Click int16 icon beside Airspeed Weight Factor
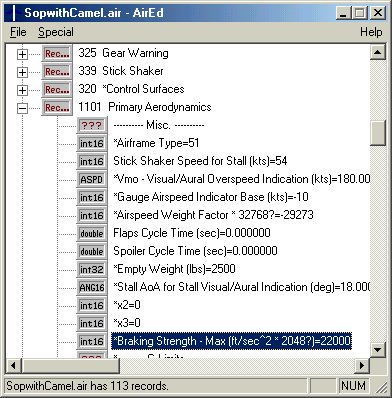392x398 pixels. pyautogui.click(x=92, y=215)
